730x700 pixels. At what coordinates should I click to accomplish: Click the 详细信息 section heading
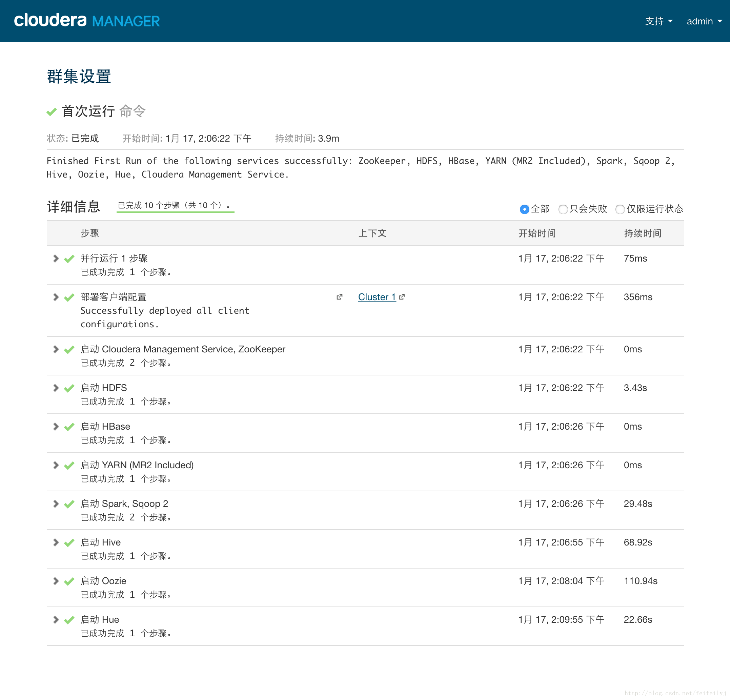(x=73, y=206)
